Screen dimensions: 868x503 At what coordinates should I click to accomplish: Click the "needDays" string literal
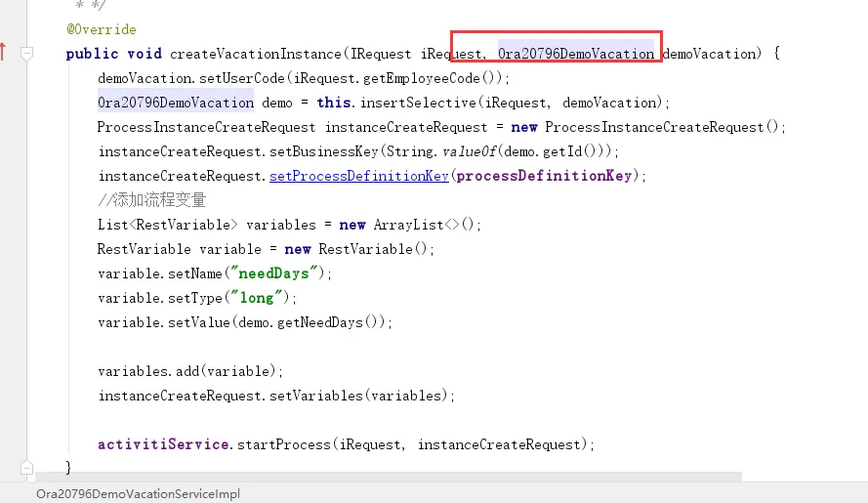(x=276, y=273)
